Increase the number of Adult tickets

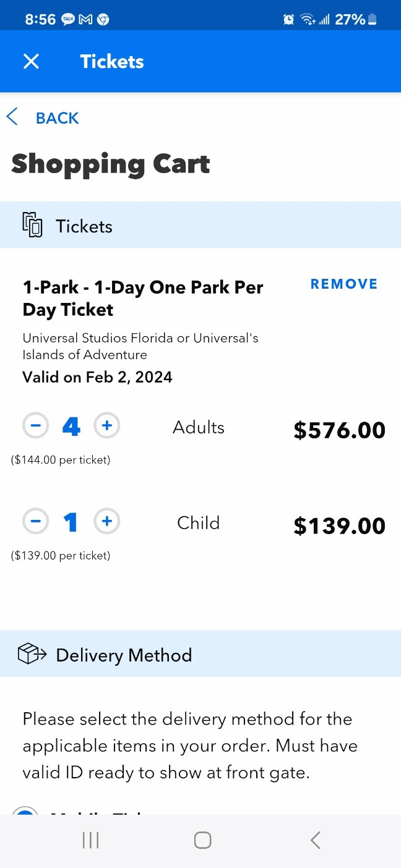(x=106, y=426)
